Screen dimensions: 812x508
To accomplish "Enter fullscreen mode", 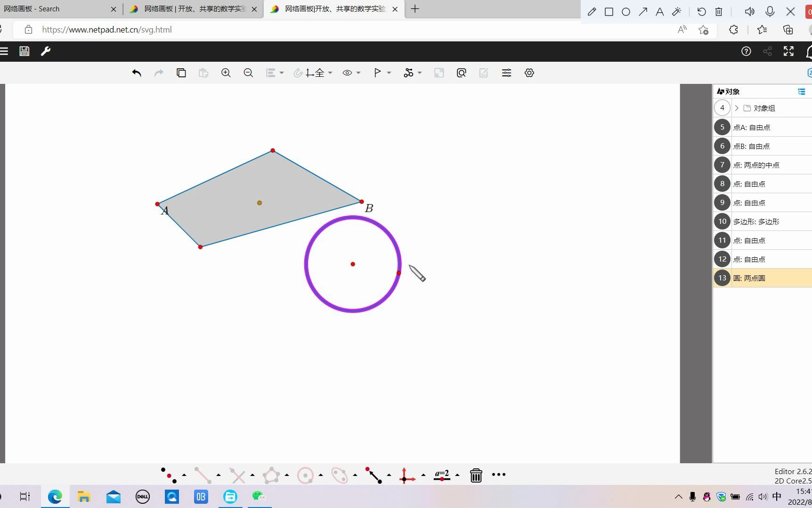I will click(x=788, y=51).
